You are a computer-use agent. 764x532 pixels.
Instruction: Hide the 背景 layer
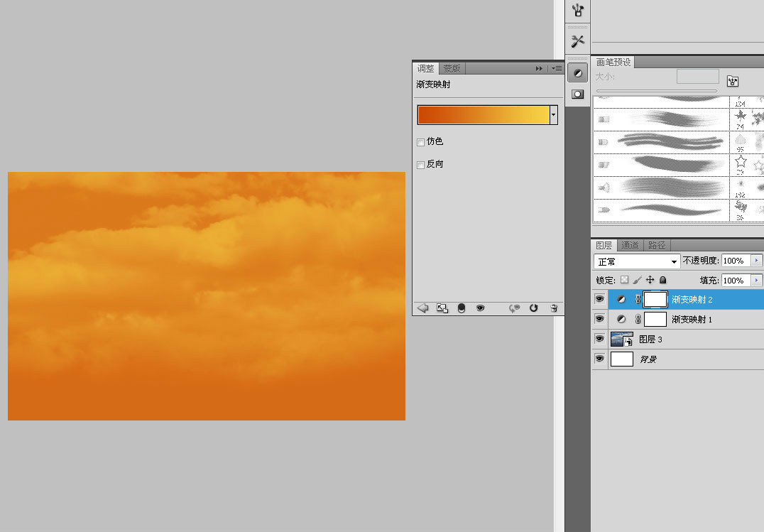[x=600, y=359]
